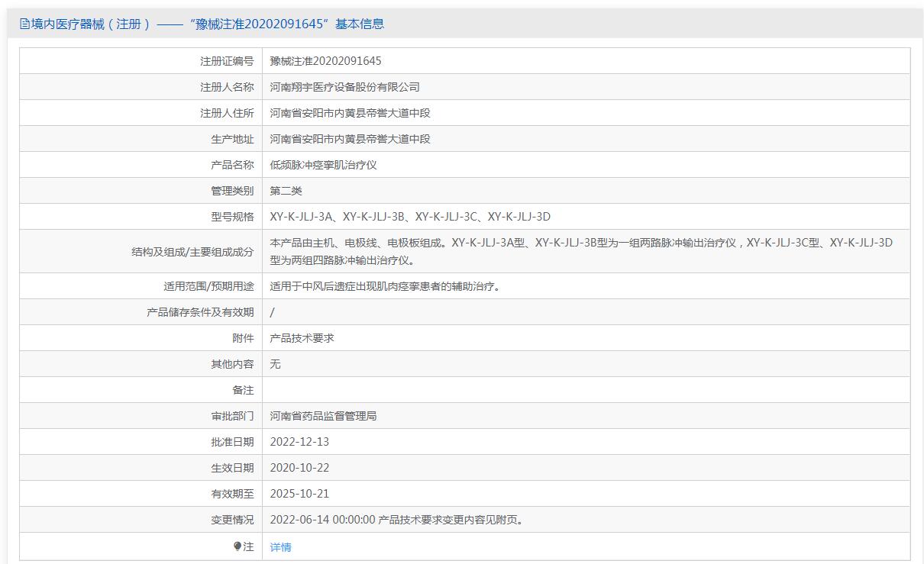
Task: Select the management category value 第二类
Action: [286, 191]
